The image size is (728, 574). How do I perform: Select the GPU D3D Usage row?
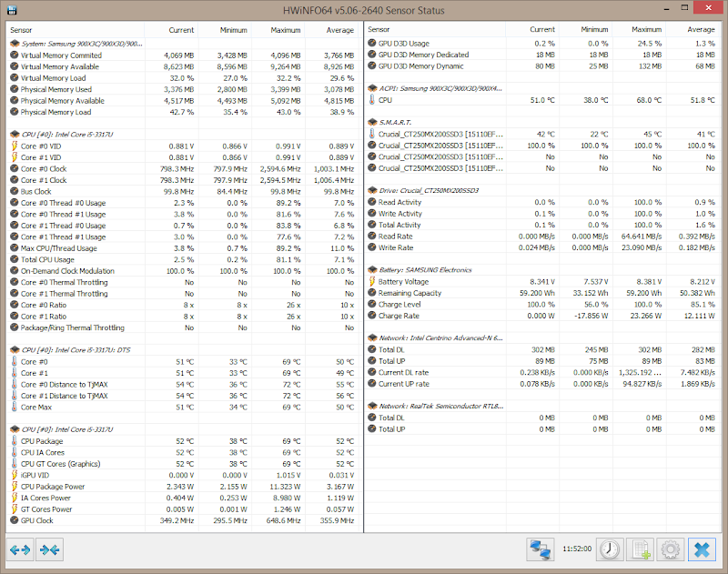coord(403,44)
